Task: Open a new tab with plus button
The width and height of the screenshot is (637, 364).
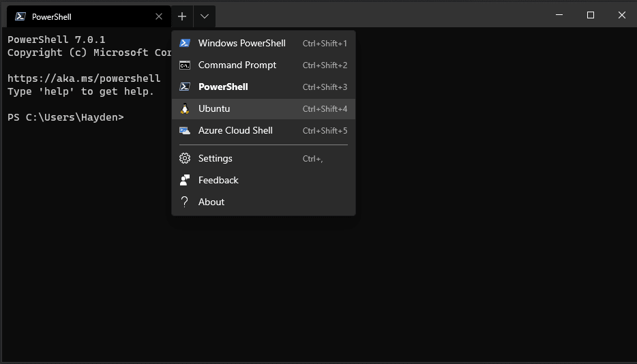Action: click(x=182, y=16)
